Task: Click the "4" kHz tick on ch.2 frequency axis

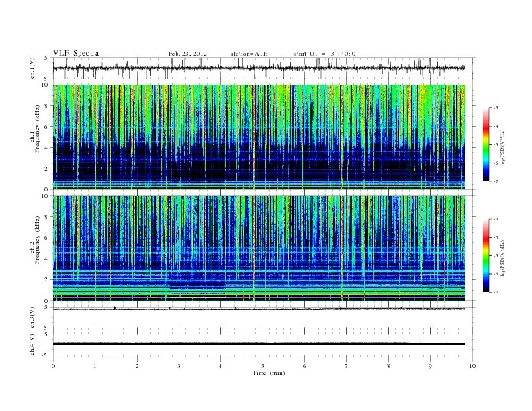Action: pyautogui.click(x=47, y=259)
